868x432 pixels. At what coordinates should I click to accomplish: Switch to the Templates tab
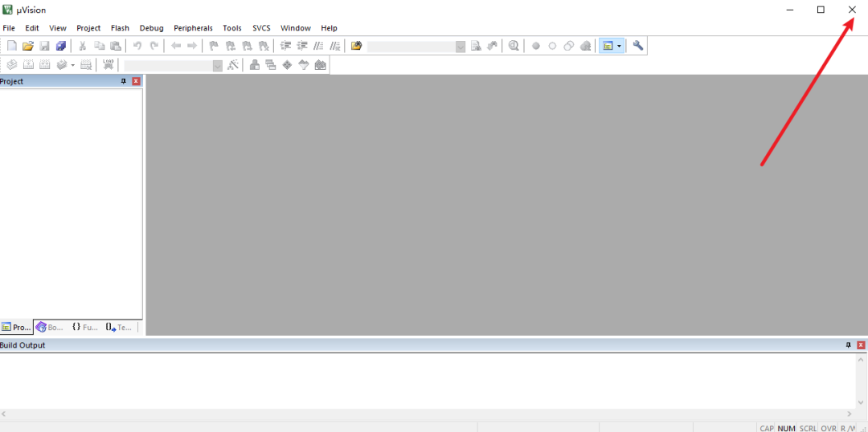tap(119, 327)
